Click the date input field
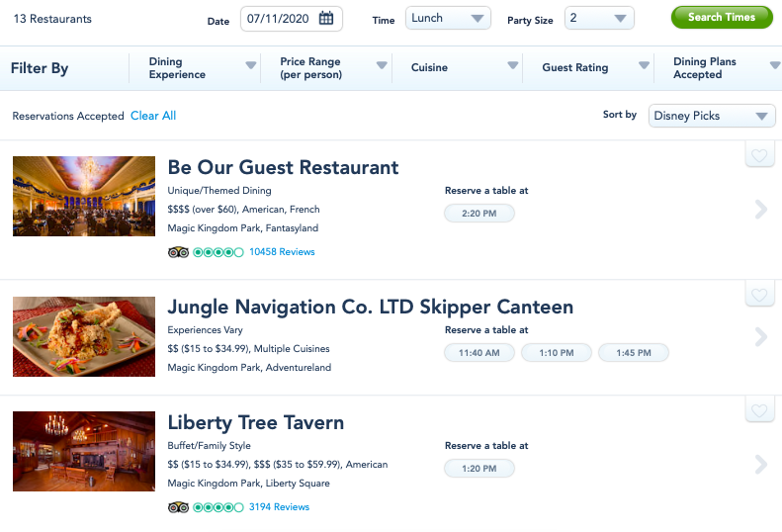The width and height of the screenshot is (782, 532). (281, 18)
